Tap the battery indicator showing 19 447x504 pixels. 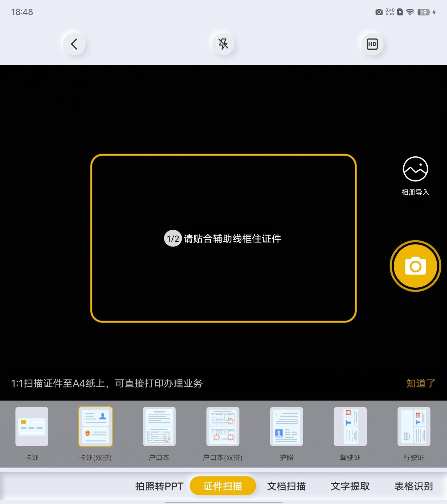pos(423,12)
